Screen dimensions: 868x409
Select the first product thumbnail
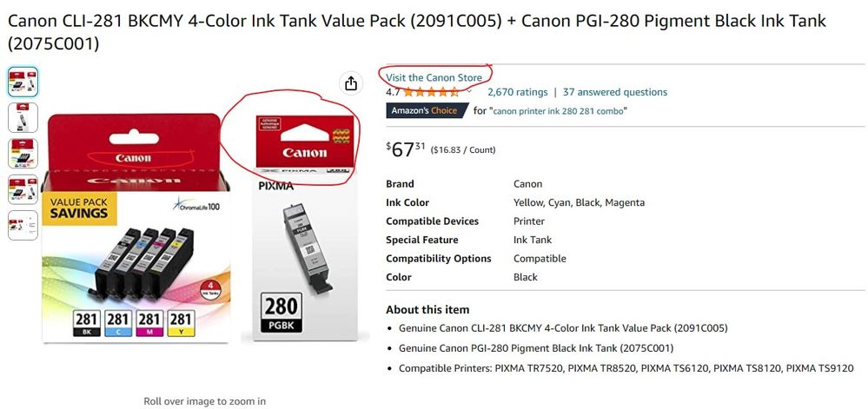click(x=23, y=82)
